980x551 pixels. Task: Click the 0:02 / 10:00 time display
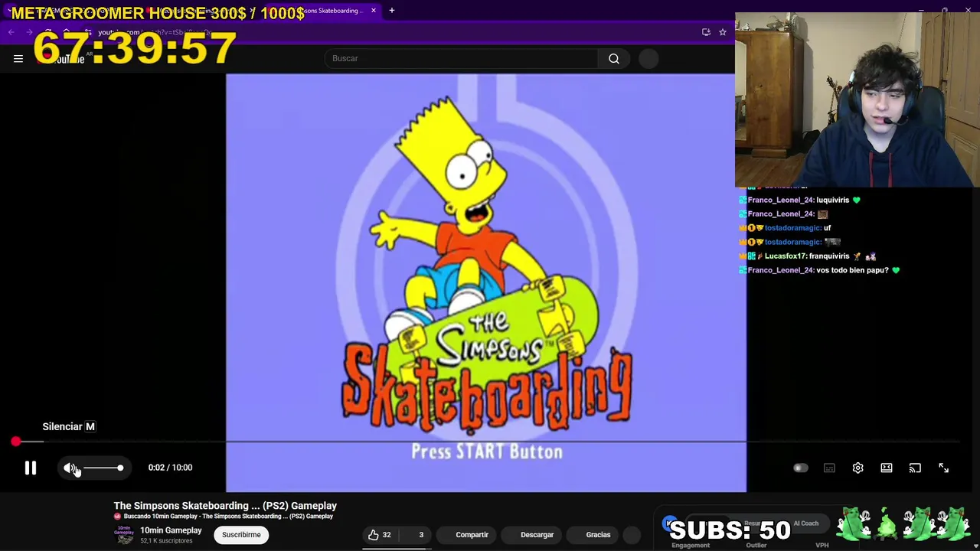click(x=170, y=468)
